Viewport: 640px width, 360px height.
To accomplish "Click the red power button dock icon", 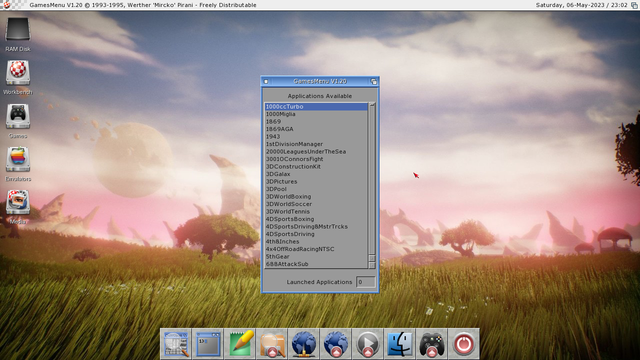I will (463, 344).
